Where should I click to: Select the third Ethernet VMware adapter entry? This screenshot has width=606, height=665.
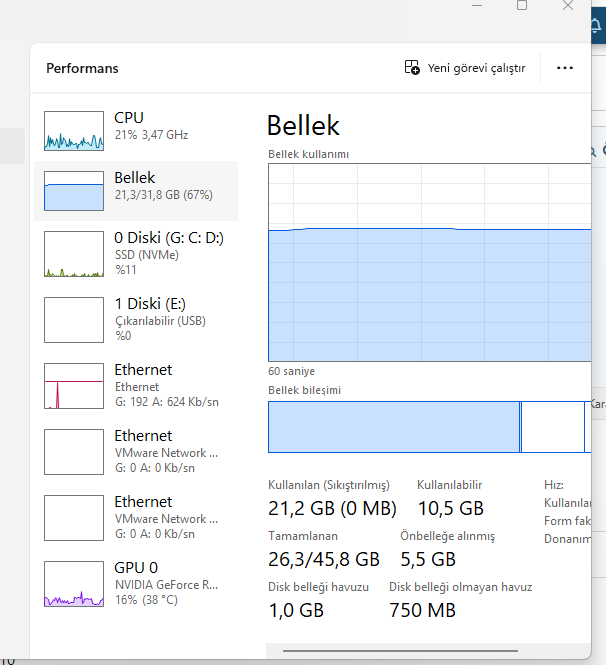pos(166,518)
